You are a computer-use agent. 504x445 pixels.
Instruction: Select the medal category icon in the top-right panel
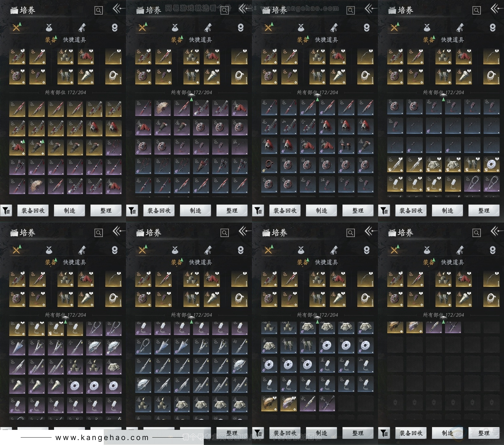(x=493, y=28)
